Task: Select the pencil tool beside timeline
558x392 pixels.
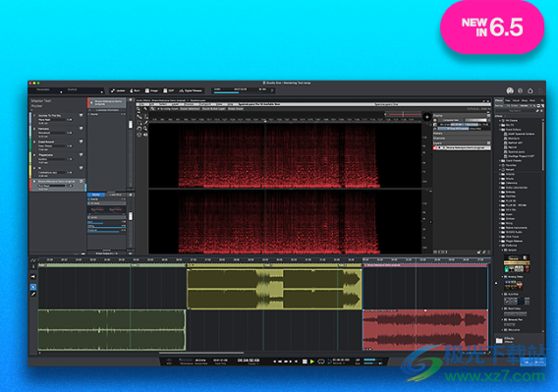Action: [33, 294]
